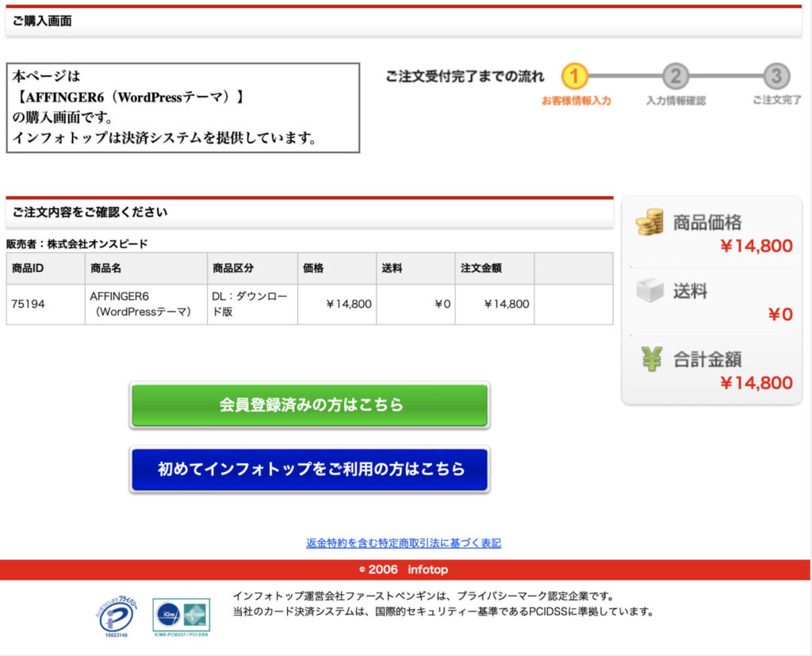812x656 pixels.
Task: Click the red ￥14,800 under 商品価格
Action: coord(756,246)
